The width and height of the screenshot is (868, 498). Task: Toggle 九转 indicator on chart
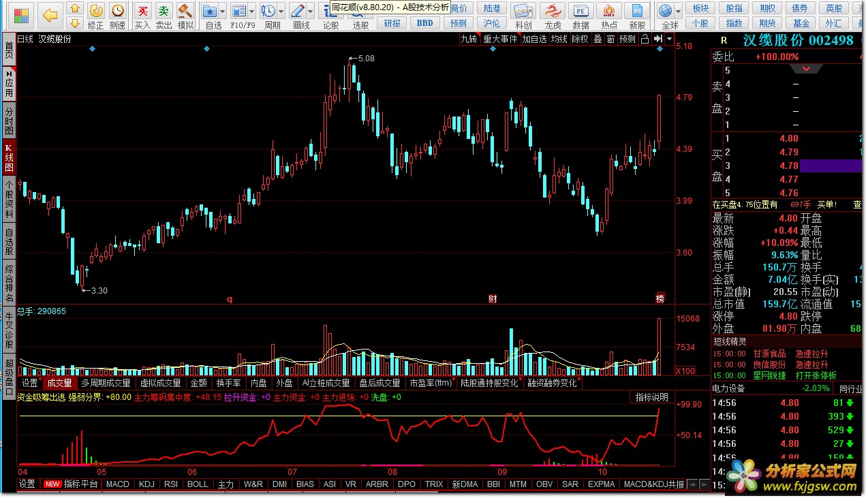coord(469,39)
